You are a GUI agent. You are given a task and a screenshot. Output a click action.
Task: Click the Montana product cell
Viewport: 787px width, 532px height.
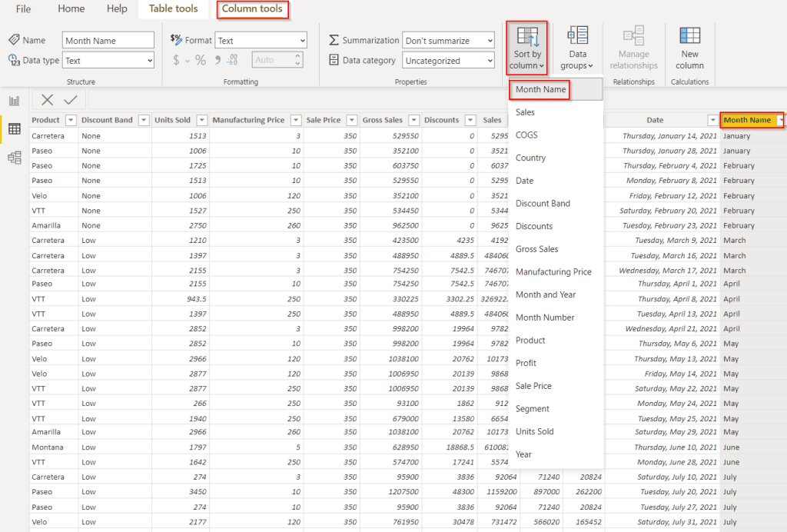click(54, 447)
